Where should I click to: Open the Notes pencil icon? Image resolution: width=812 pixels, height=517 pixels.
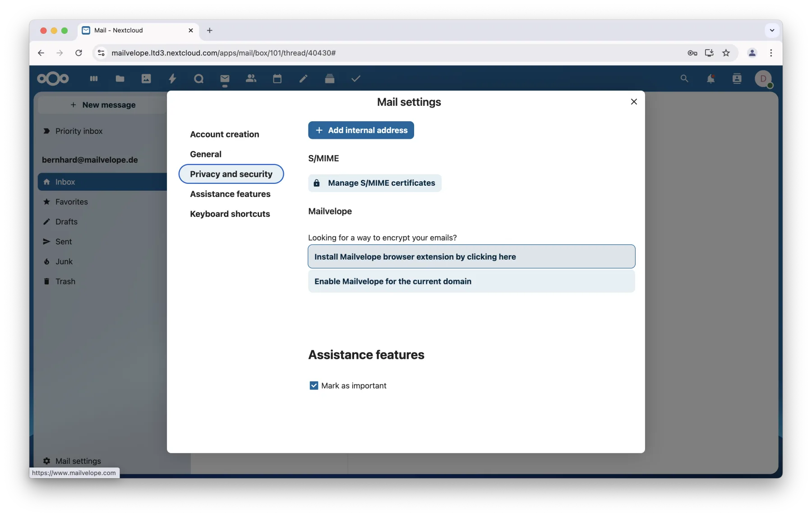pyautogui.click(x=303, y=79)
